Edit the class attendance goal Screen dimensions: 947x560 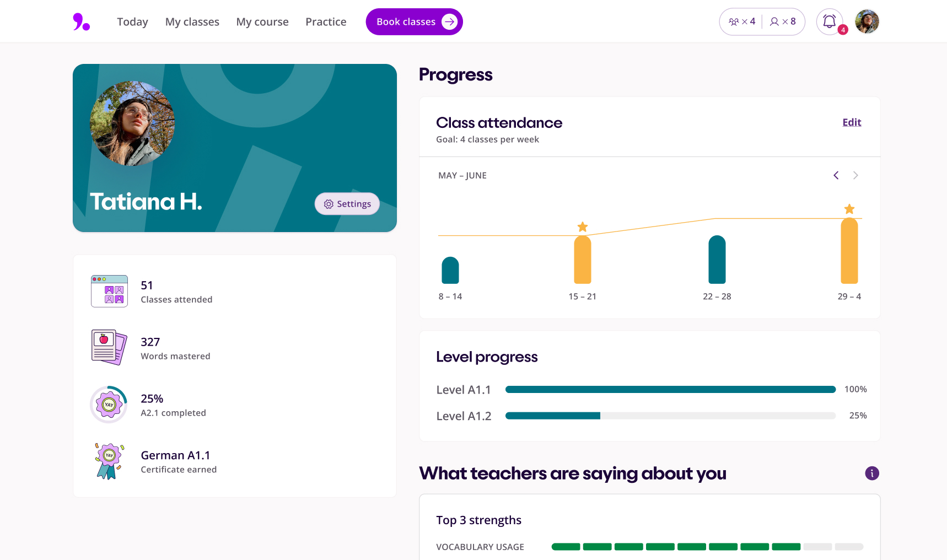click(x=852, y=122)
